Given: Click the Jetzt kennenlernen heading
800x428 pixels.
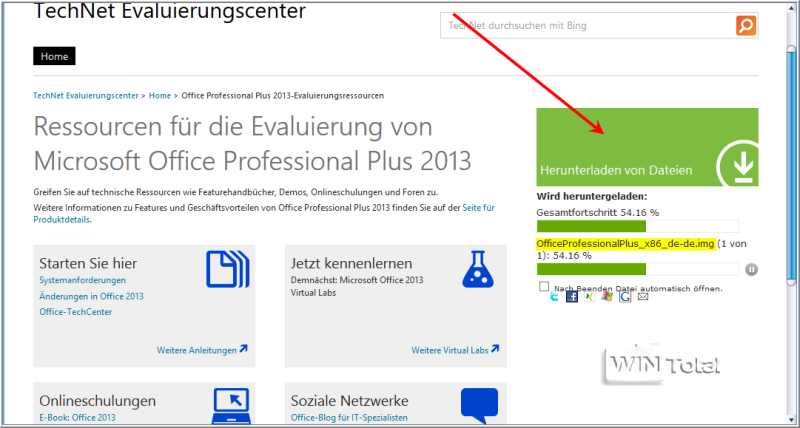Looking at the screenshot, I should (x=351, y=263).
